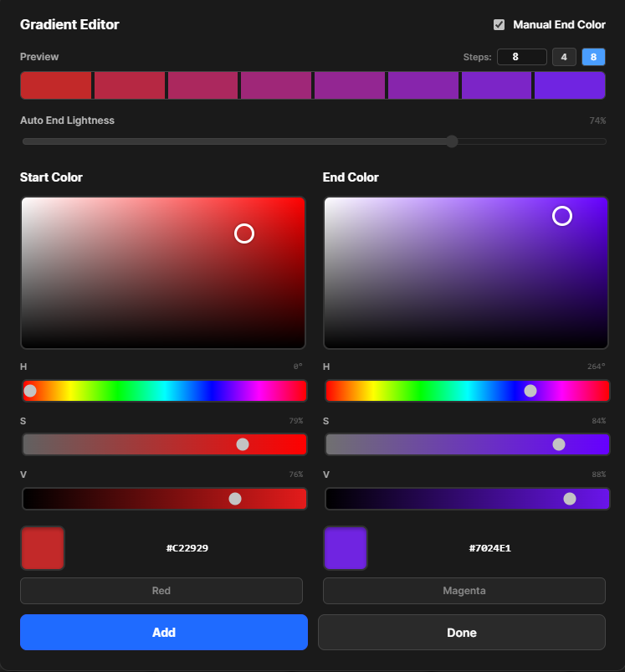The height and width of the screenshot is (672, 625).
Task: Click the first red preview gradient swatch
Action: [x=55, y=85]
